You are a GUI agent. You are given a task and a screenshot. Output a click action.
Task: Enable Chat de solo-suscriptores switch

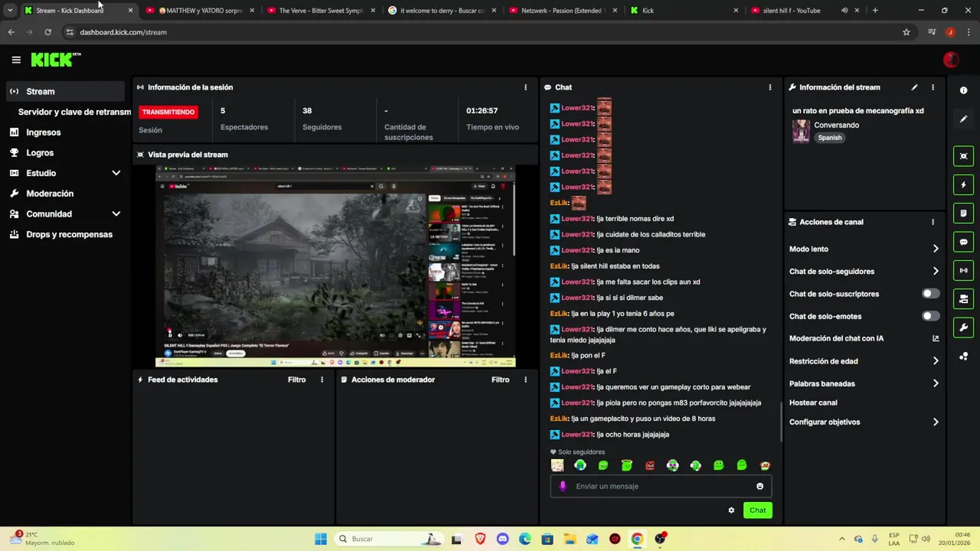tap(930, 294)
